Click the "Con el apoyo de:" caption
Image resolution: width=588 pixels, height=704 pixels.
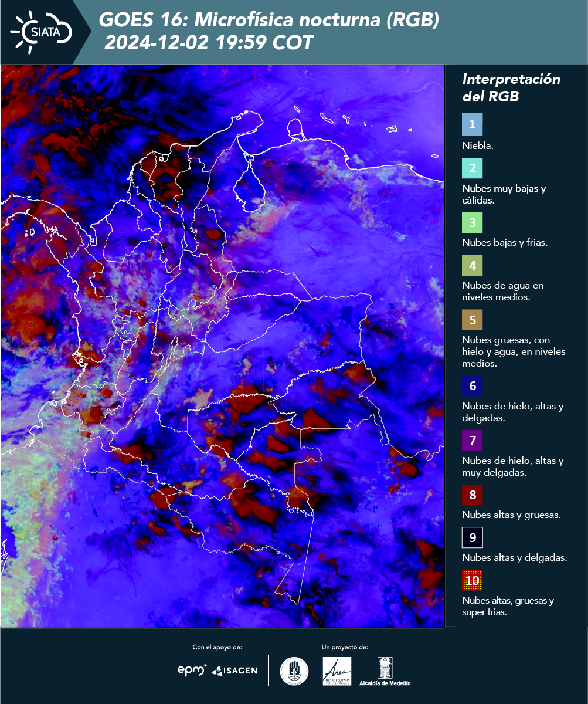217,647
